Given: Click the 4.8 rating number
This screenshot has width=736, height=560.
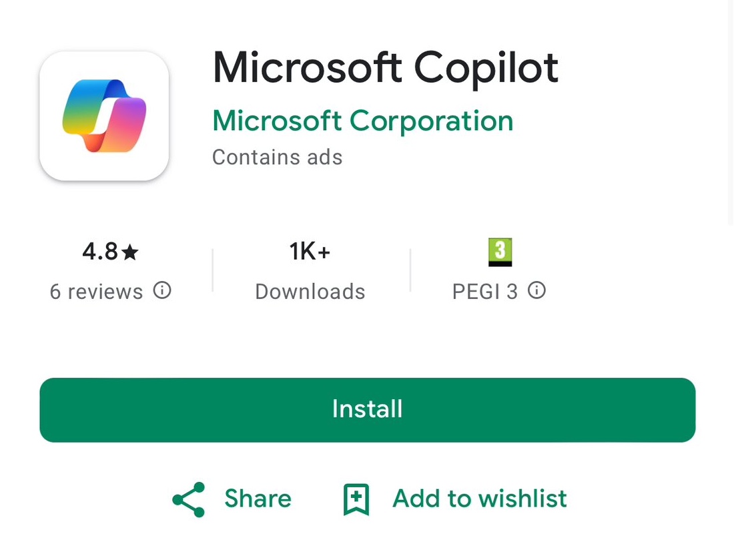Looking at the screenshot, I should pos(100,252).
